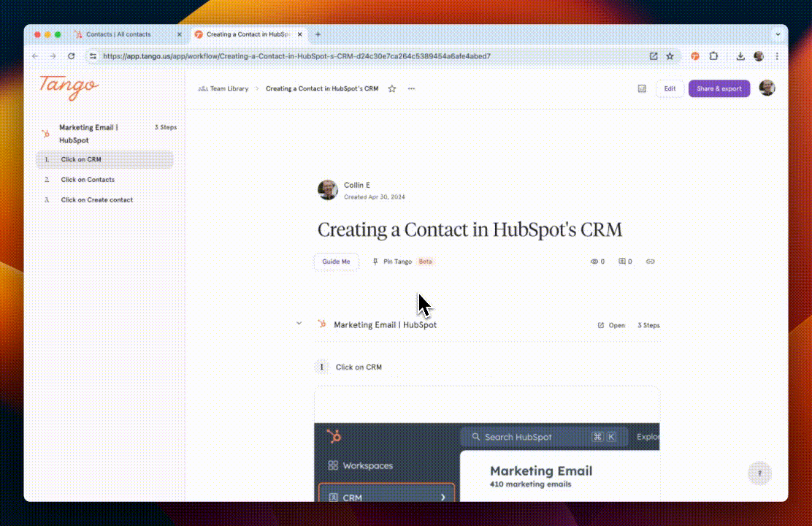Click the Pin Tango button
The image size is (812, 526).
click(392, 262)
